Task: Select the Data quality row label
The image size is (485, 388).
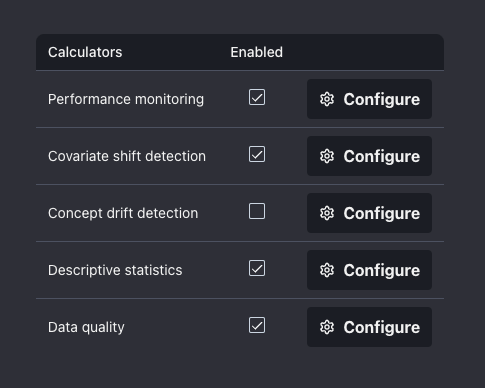Action: click(86, 327)
